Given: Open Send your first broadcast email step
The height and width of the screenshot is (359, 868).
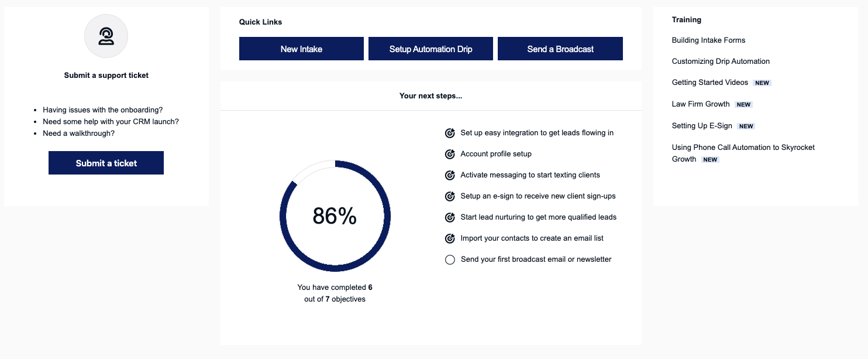Looking at the screenshot, I should point(536,259).
